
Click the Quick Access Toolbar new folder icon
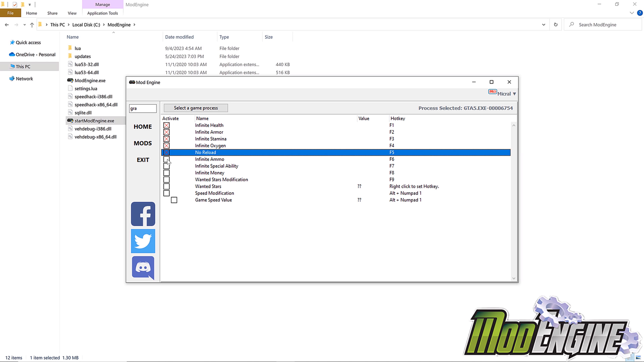(x=22, y=5)
